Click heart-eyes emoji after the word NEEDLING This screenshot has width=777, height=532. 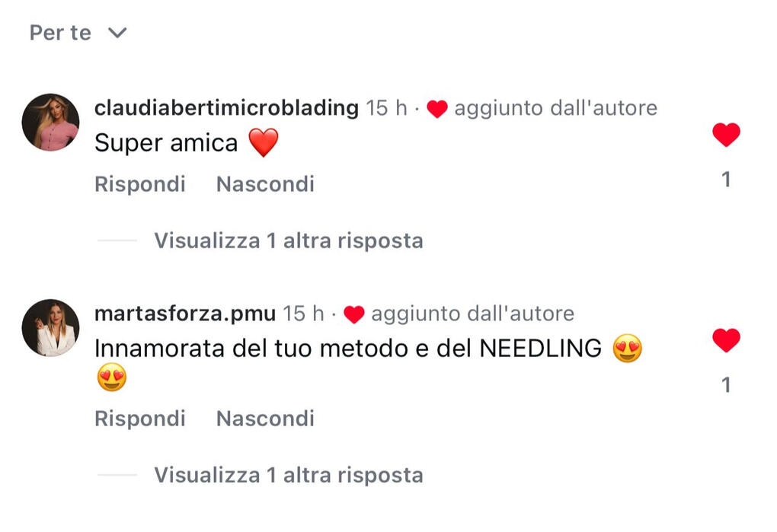click(x=628, y=349)
